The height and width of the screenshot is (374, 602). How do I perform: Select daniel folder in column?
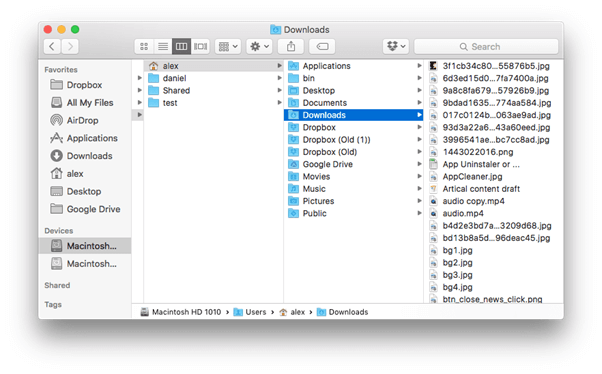tap(213, 78)
